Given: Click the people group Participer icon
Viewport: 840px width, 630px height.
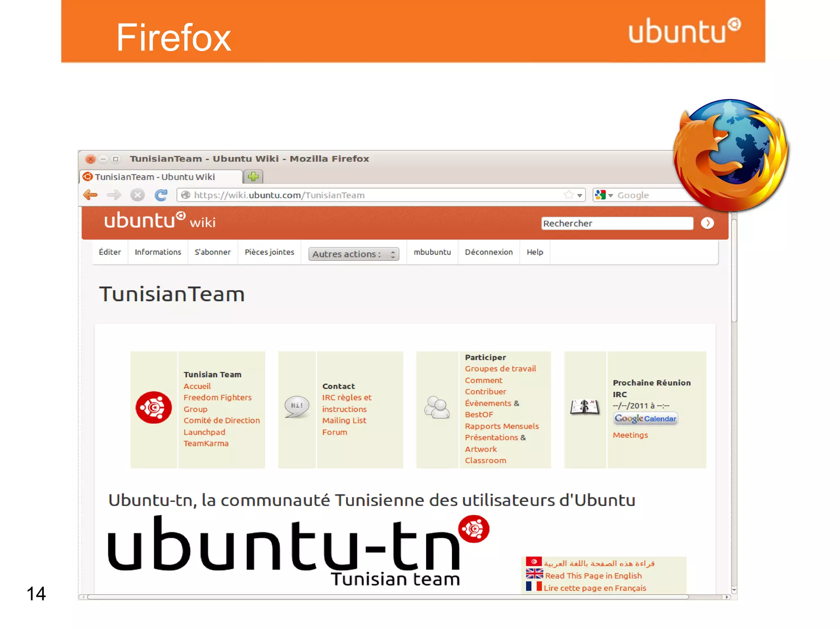Looking at the screenshot, I should tap(437, 407).
